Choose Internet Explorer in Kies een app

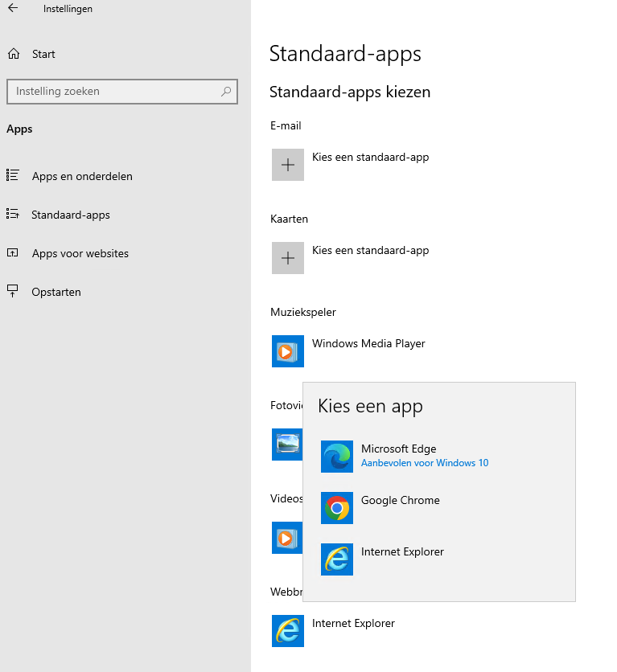click(402, 551)
